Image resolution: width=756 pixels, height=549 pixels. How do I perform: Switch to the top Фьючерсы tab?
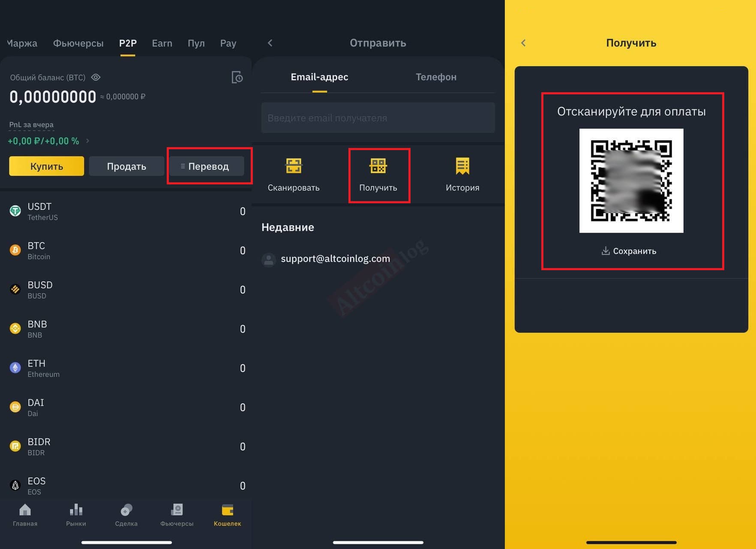coord(78,43)
